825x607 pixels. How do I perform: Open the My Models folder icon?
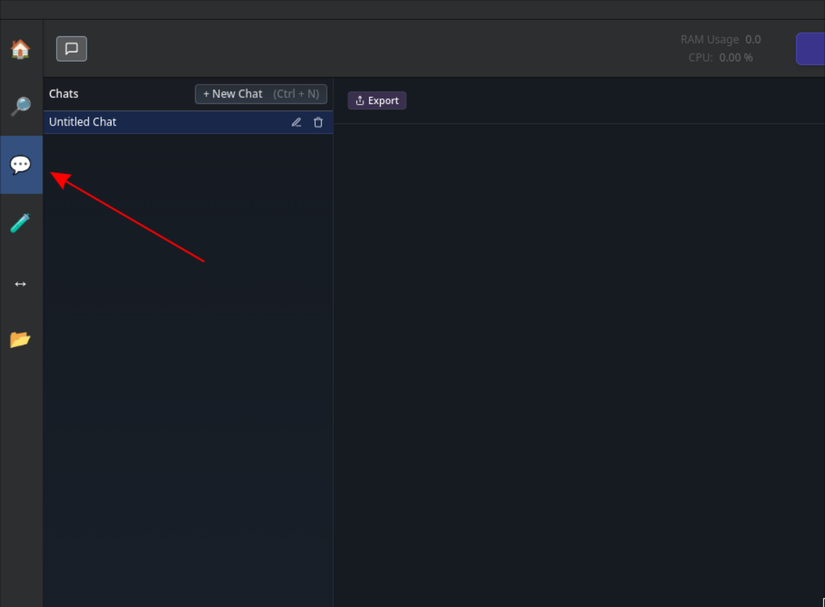click(x=21, y=339)
